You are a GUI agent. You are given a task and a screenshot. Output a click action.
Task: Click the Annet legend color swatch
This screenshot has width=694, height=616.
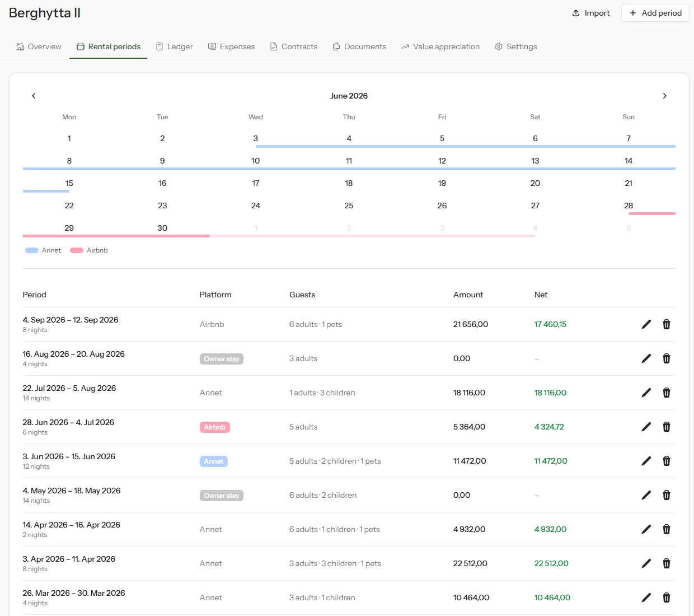32,250
